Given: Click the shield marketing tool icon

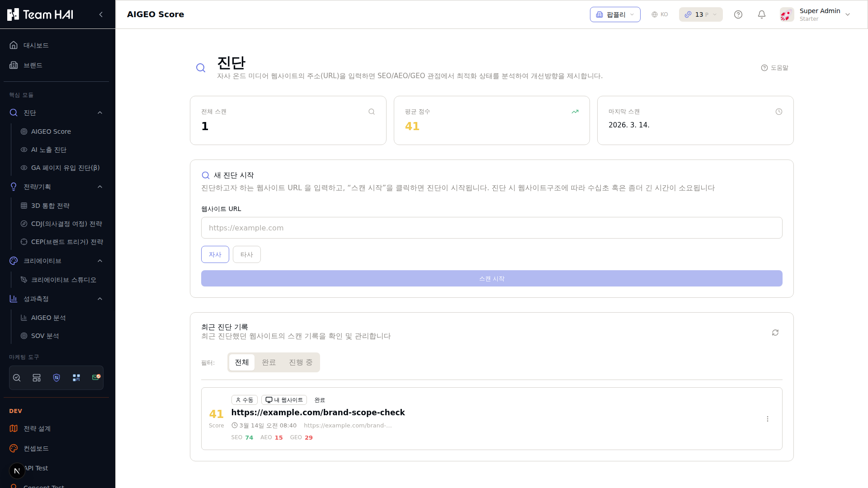Looking at the screenshot, I should 57,378.
